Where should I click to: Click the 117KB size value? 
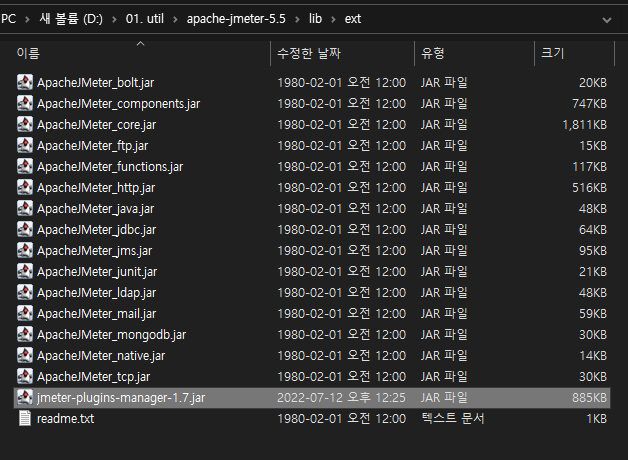(x=590, y=167)
